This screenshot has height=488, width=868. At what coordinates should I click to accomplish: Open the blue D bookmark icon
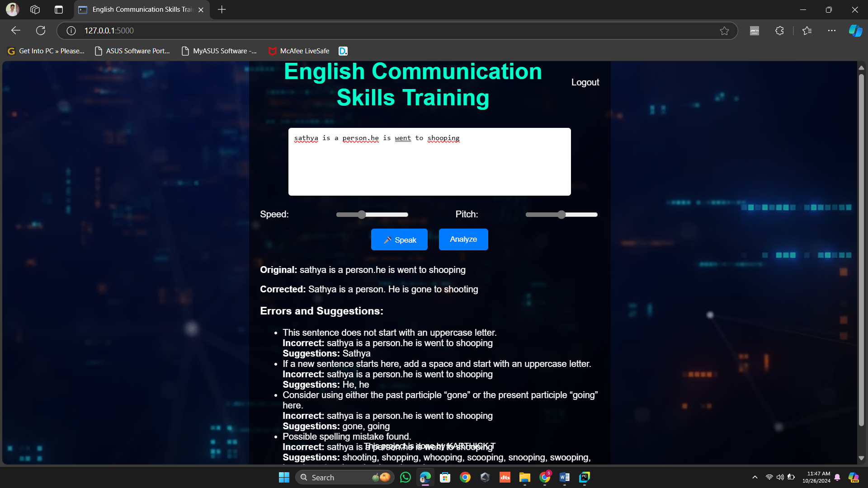point(343,51)
